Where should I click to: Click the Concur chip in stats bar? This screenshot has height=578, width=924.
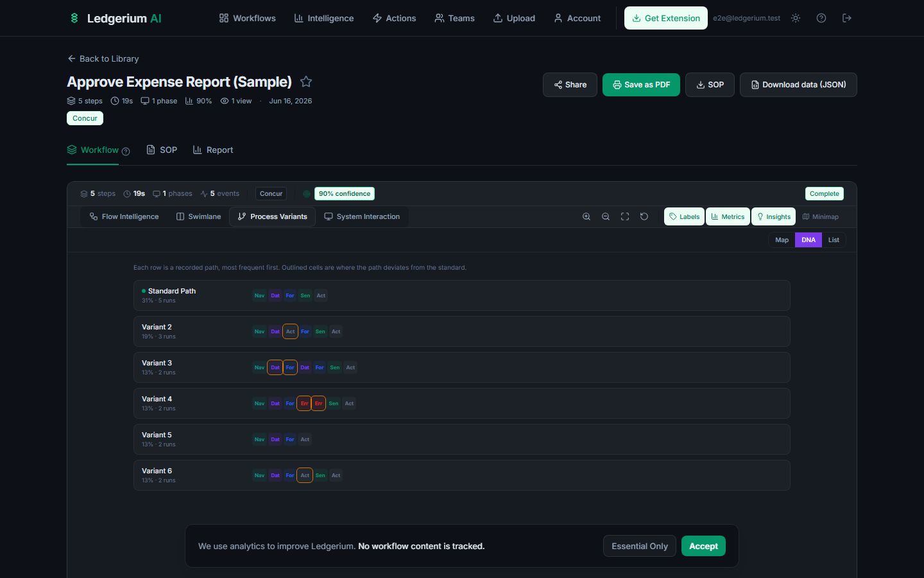point(271,193)
